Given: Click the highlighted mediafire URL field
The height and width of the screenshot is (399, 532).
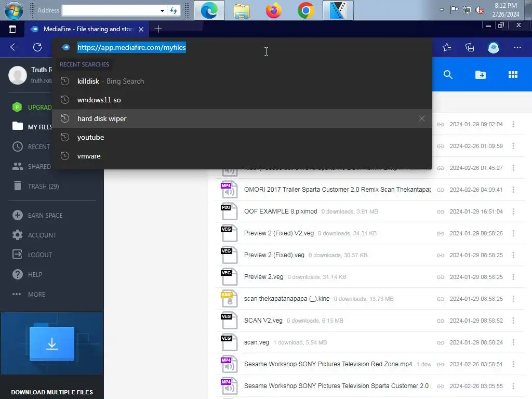Looking at the screenshot, I should 131,47.
